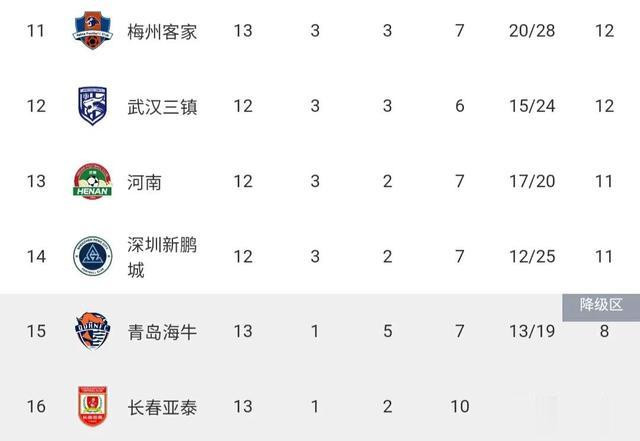The image size is (640, 441).
Task: Open the 梅州客家 team page
Action: (x=162, y=31)
